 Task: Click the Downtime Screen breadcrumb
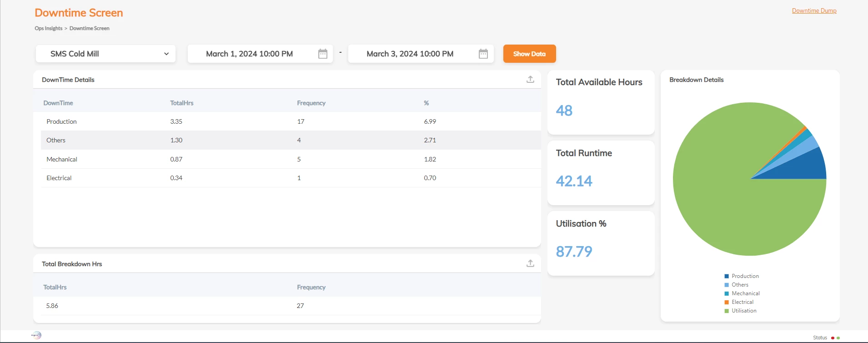coord(89,28)
